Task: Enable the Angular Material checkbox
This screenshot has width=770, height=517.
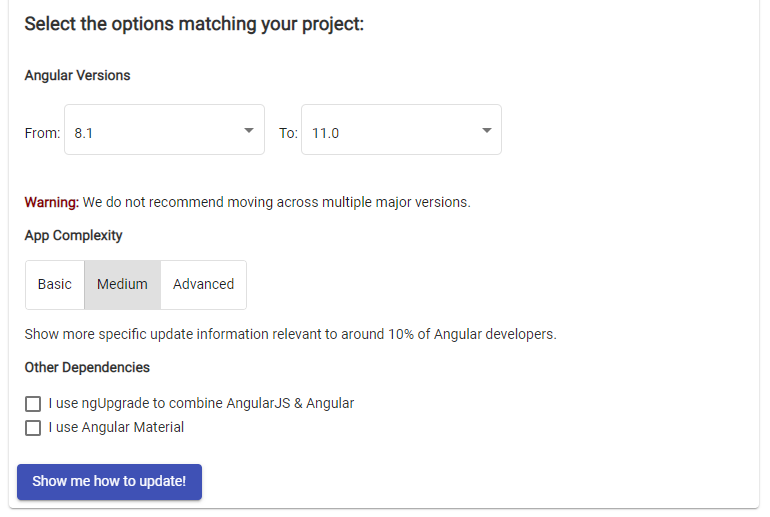Action: 33,428
